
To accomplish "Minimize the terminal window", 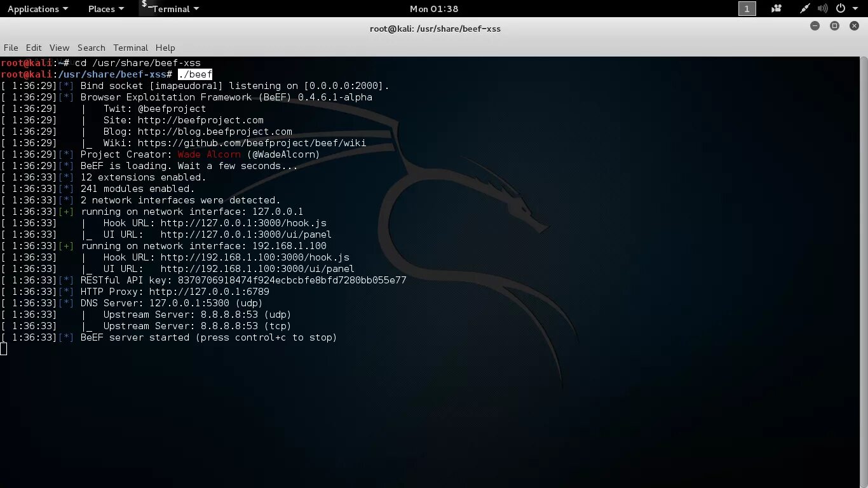I will click(x=815, y=26).
